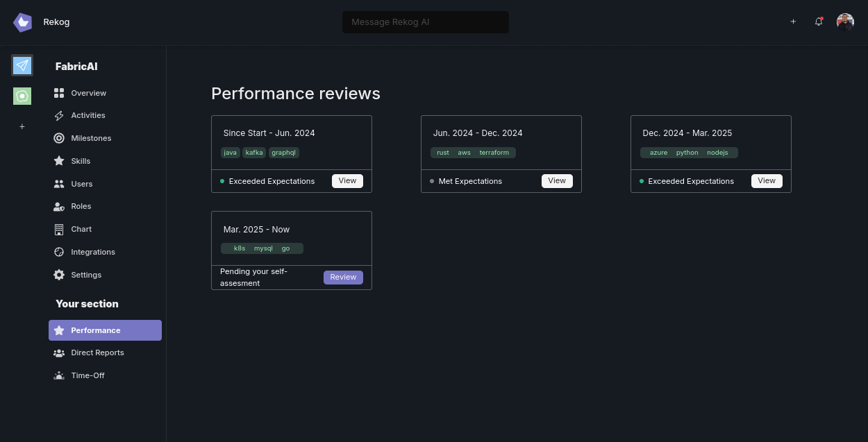Screen dimensions: 868x442
Task: Type in Message Rekog AI field
Action: (425, 22)
